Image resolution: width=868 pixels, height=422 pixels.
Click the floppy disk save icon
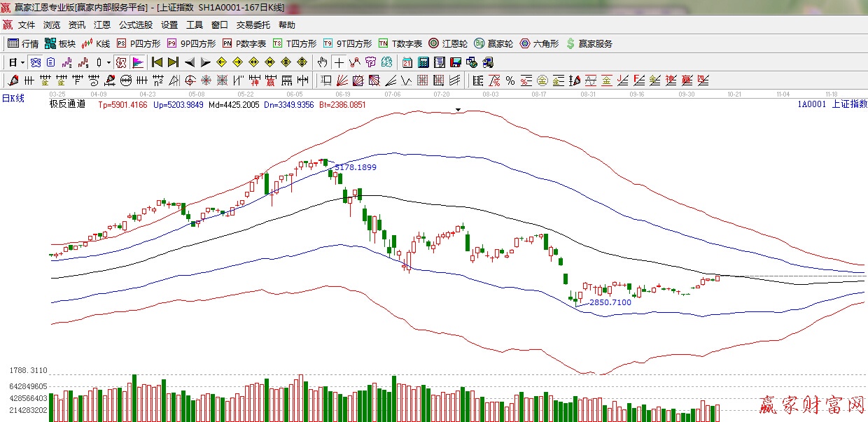(456, 62)
